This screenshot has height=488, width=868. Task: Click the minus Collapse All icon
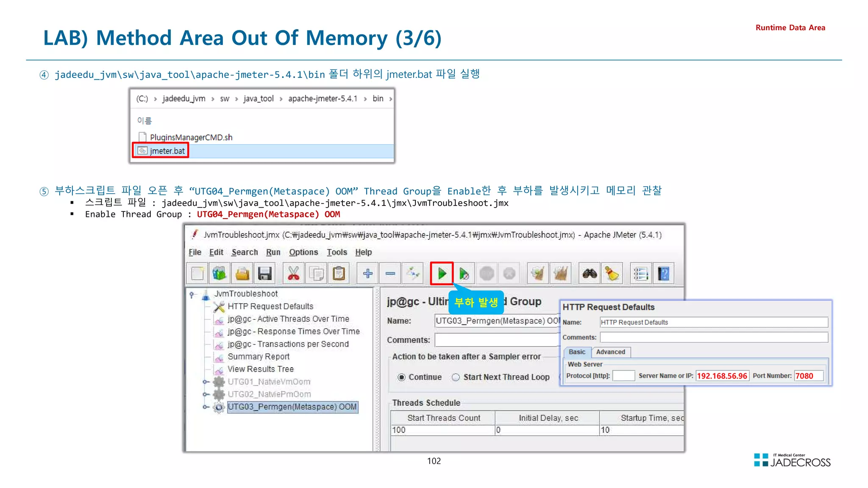pyautogui.click(x=390, y=274)
